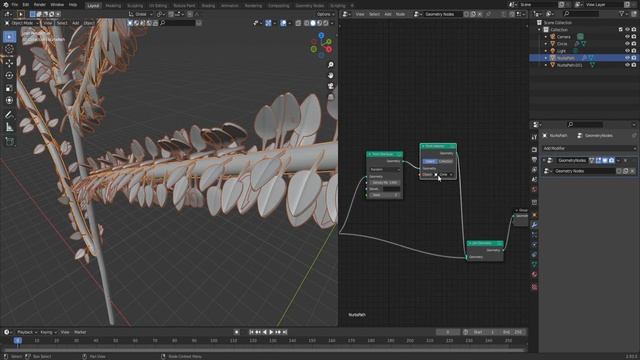Click the zoom viewport magnifier icon
This screenshot has width=640, height=360.
click(331, 65)
